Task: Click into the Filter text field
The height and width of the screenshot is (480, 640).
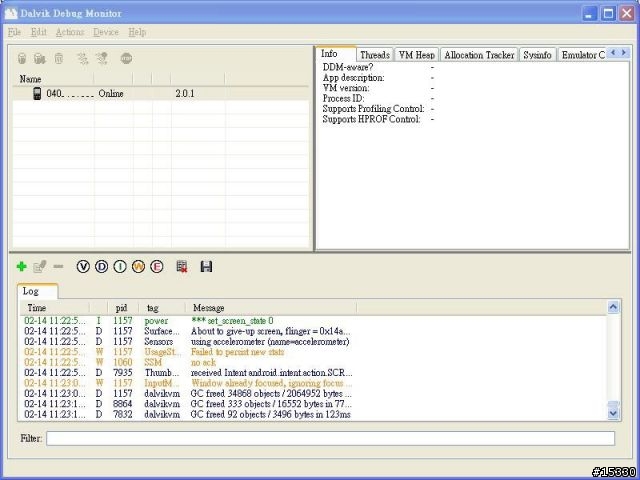Action: point(330,438)
